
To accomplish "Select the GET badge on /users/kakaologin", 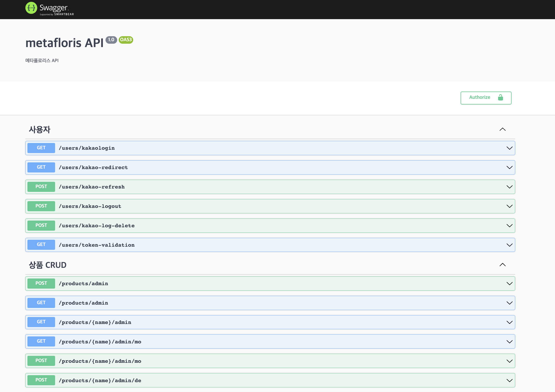I will (x=41, y=148).
